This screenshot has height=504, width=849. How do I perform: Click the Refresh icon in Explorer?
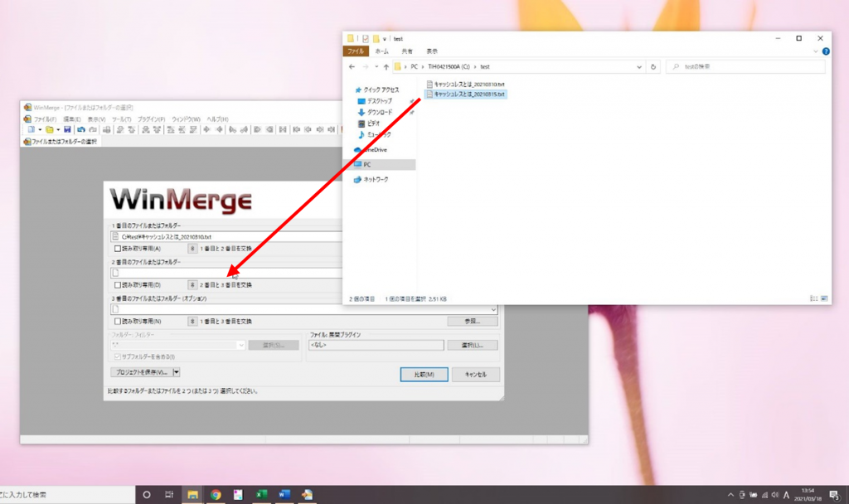pos(653,67)
